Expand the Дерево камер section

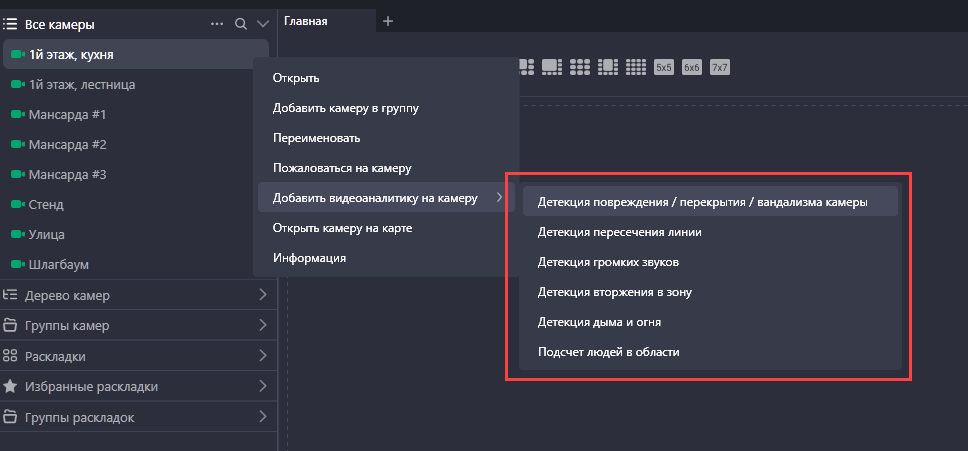263,295
